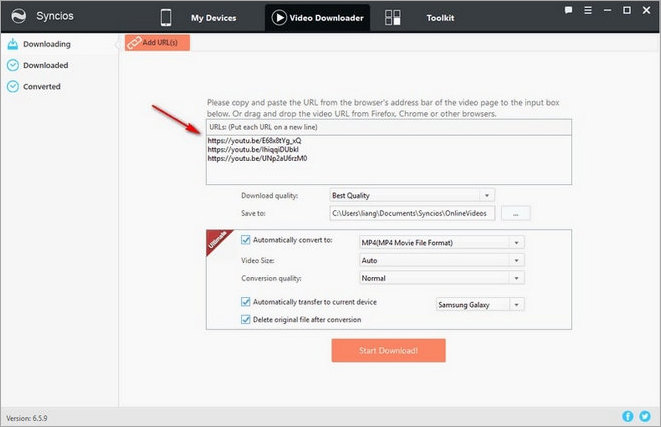Click the link icon in Add URL(s)
661x427 pixels.
click(134, 43)
